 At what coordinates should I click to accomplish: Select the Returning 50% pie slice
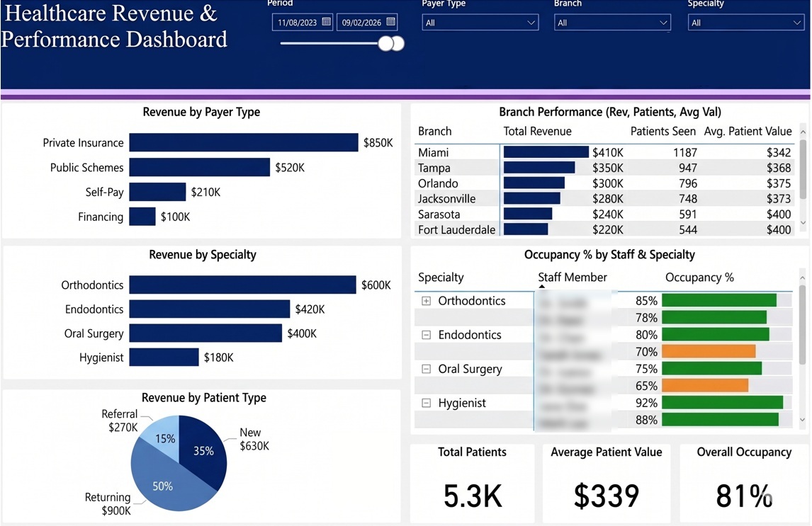[x=162, y=486]
